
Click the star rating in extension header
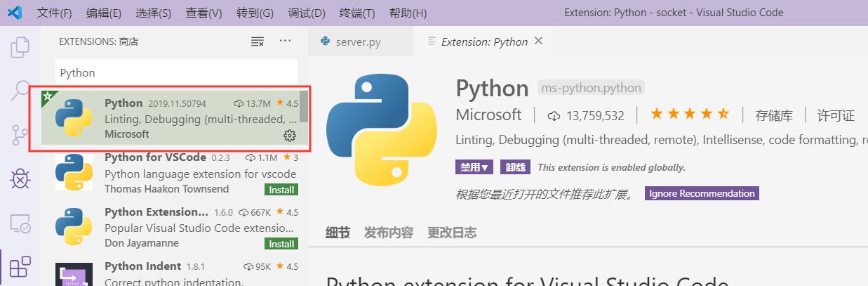click(x=690, y=114)
